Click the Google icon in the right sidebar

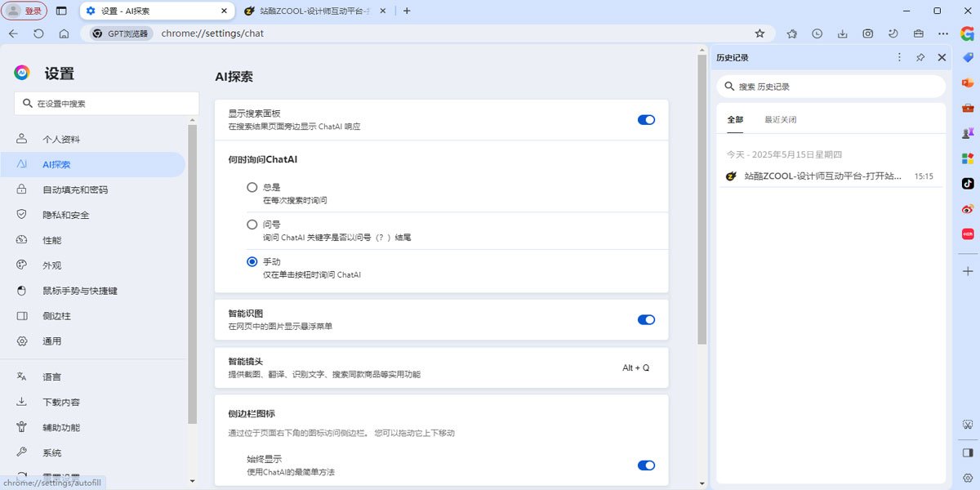[x=967, y=34]
